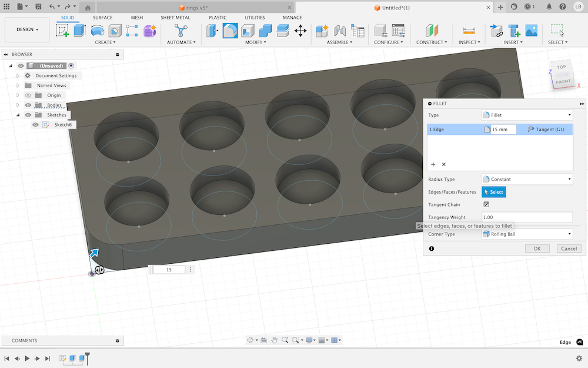Expand the Bodies folder node
This screenshot has width=588, height=368.
point(18,105)
